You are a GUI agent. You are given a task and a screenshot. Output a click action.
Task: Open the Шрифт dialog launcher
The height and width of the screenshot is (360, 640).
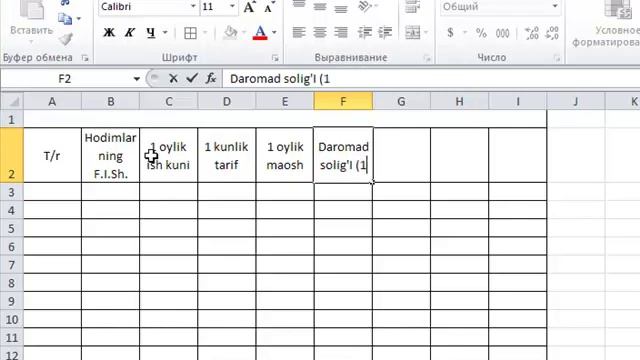275,58
